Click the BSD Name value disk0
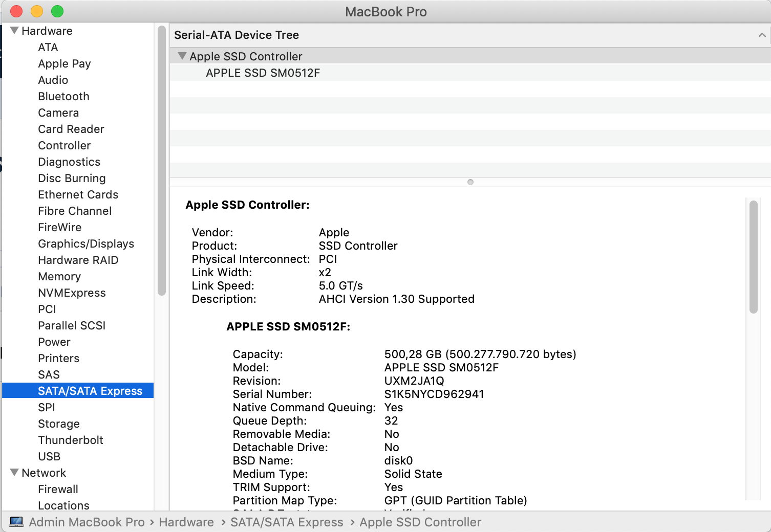771x532 pixels. 399,460
